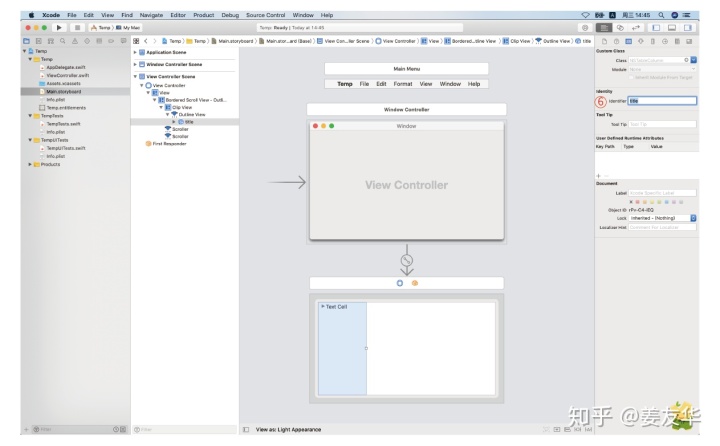Show the View Effects inspector
This screenshot has width=720, height=446.
click(x=689, y=41)
